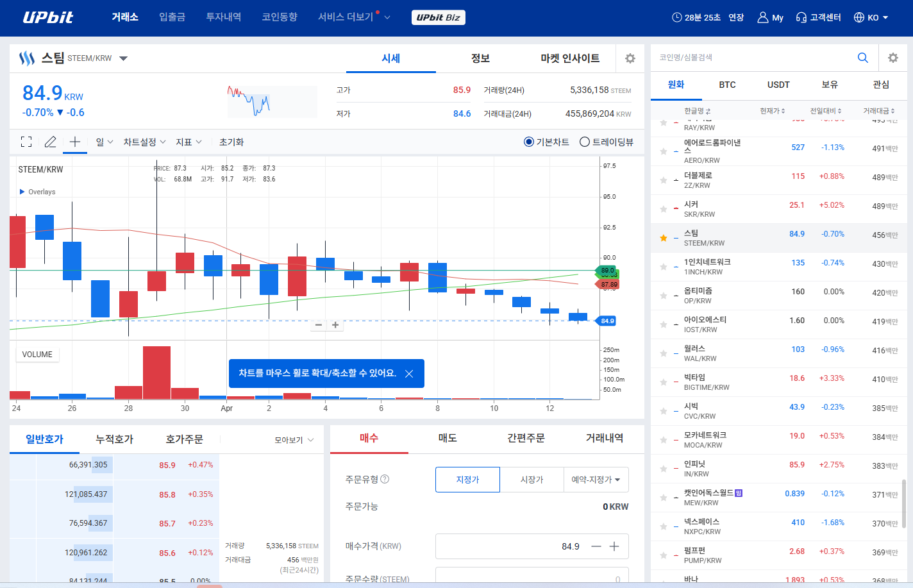Open the 일 timeframe dropdown
This screenshot has width=913, height=588.
(x=105, y=142)
